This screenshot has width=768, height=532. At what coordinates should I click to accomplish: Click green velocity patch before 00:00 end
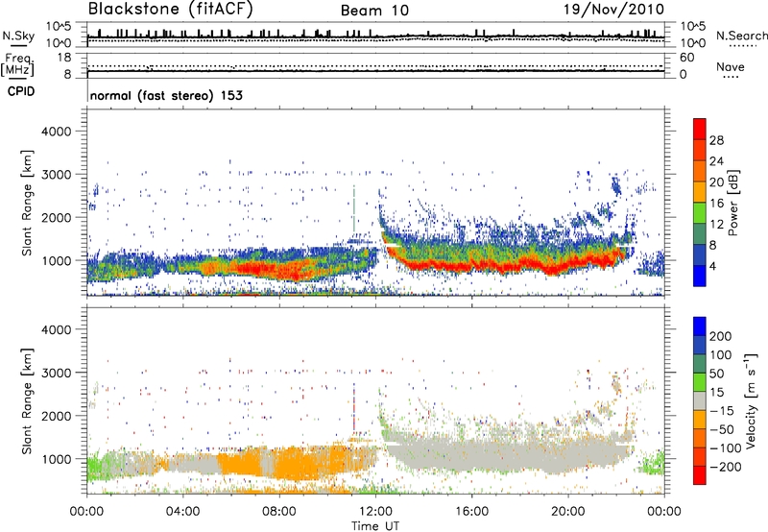pyautogui.click(x=654, y=463)
